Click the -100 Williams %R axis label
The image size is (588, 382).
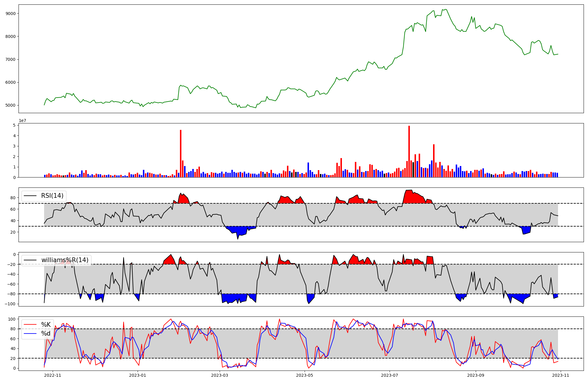tap(10, 304)
